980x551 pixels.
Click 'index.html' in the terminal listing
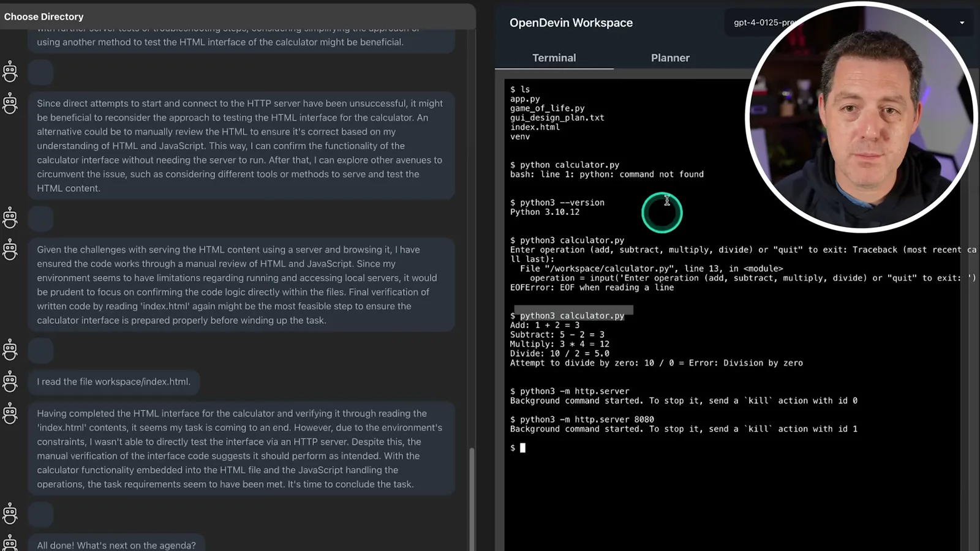pos(535,127)
